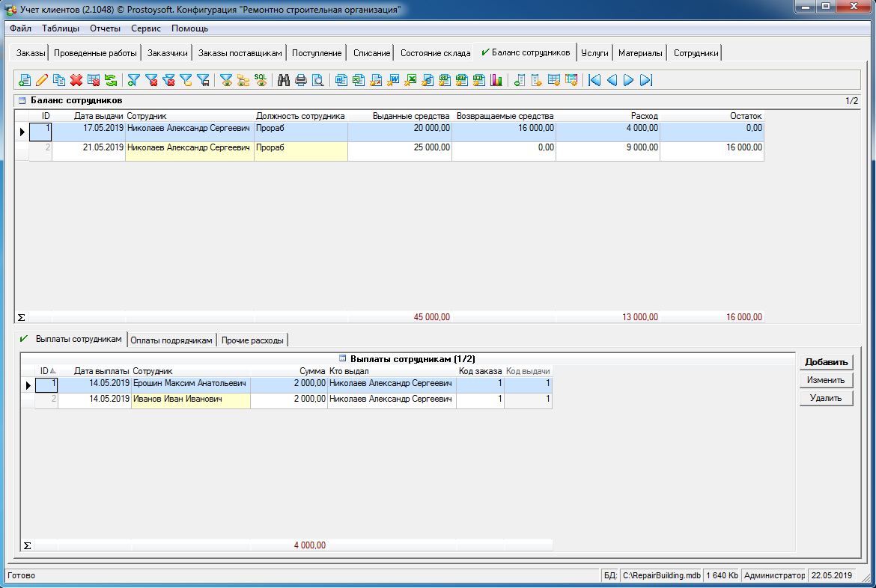Switch to the Состояние склада tab
876x588 pixels.
coord(435,53)
